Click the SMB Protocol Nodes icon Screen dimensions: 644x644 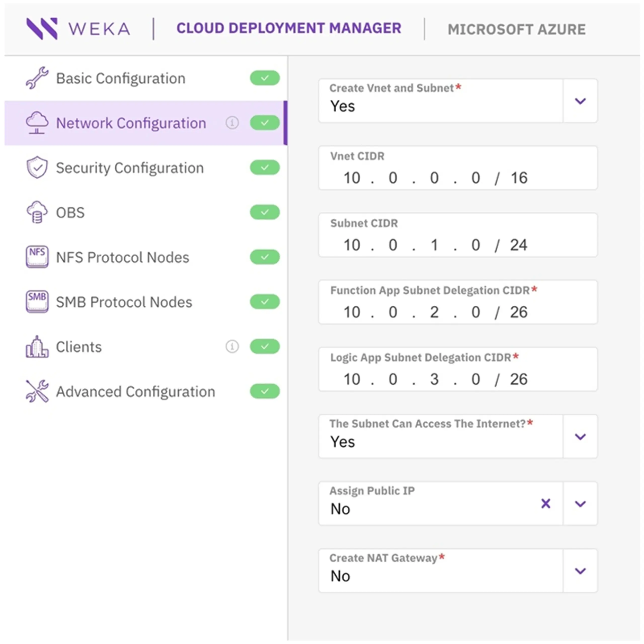tap(37, 301)
